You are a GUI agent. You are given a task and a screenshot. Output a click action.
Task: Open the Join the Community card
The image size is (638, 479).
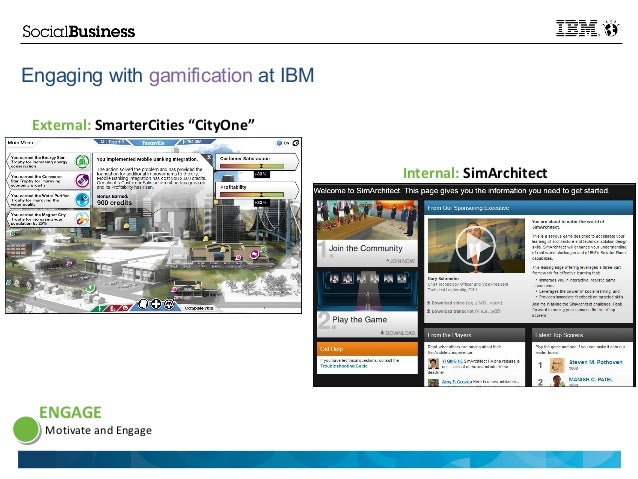point(367,233)
